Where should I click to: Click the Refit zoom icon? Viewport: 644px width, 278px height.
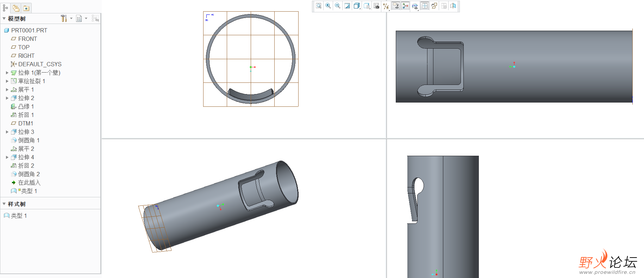318,6
